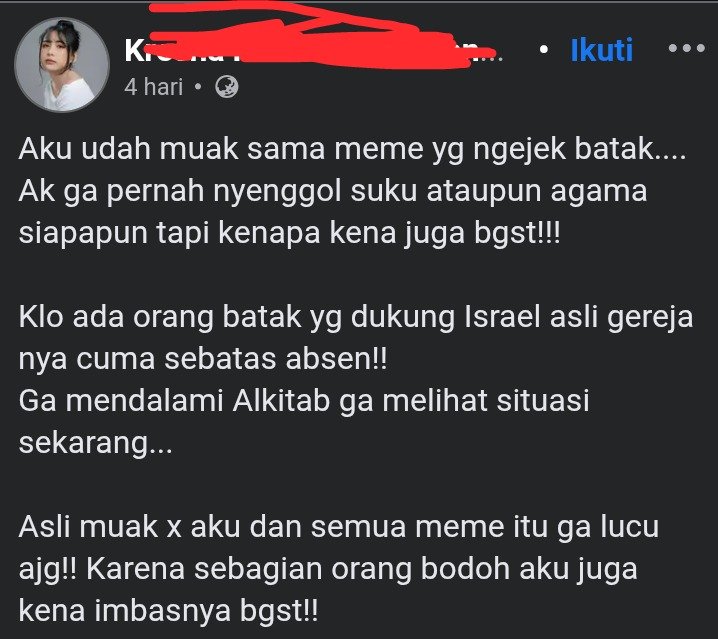This screenshot has width=718, height=639.
Task: Select the line starting 'Aku udah muak'
Action: (x=352, y=148)
